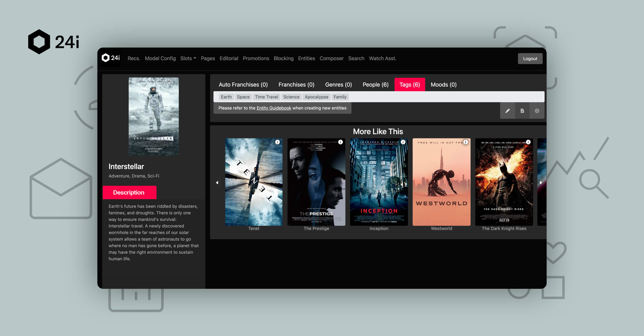Switch to Genres (0) tab
Screen dimensions: 644x336
338,85
